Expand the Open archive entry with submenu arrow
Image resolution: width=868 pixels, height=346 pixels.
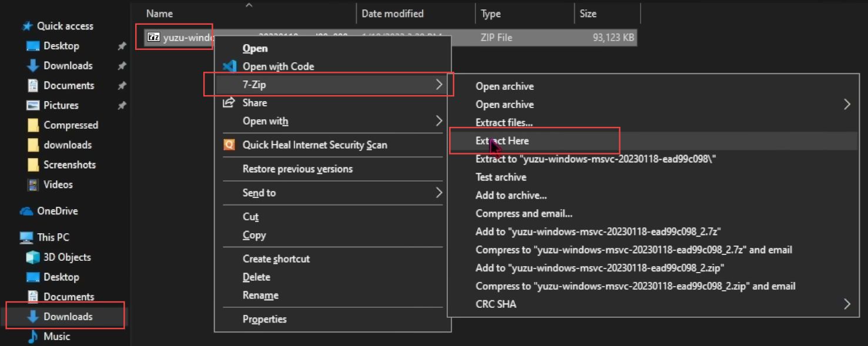652,105
